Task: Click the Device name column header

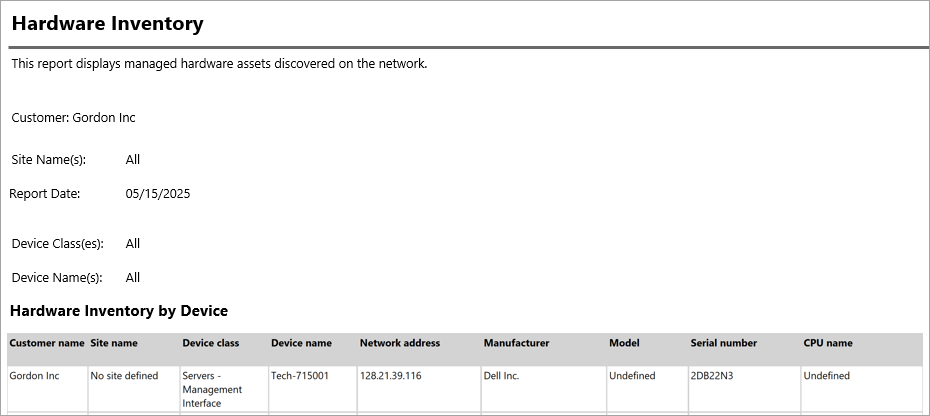Action: click(x=301, y=343)
